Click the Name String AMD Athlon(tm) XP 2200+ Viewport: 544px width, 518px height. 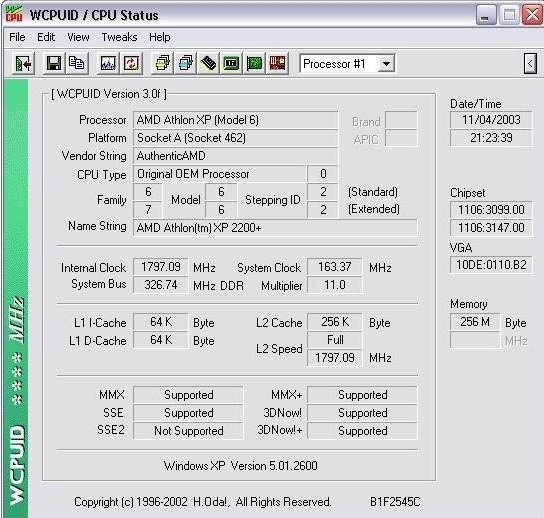[x=275, y=228]
